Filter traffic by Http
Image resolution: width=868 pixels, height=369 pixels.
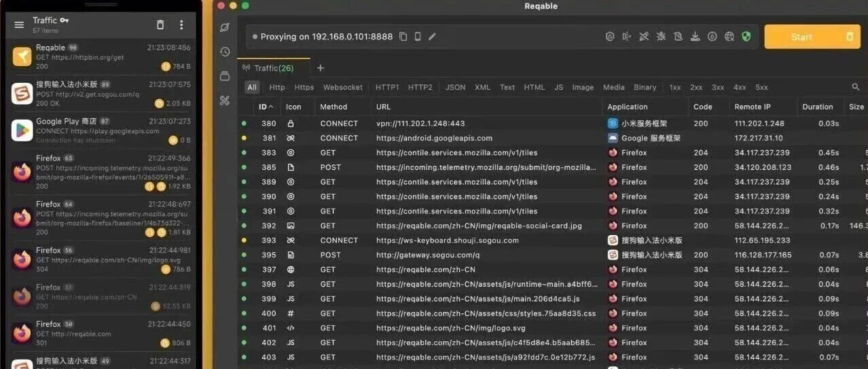click(277, 87)
